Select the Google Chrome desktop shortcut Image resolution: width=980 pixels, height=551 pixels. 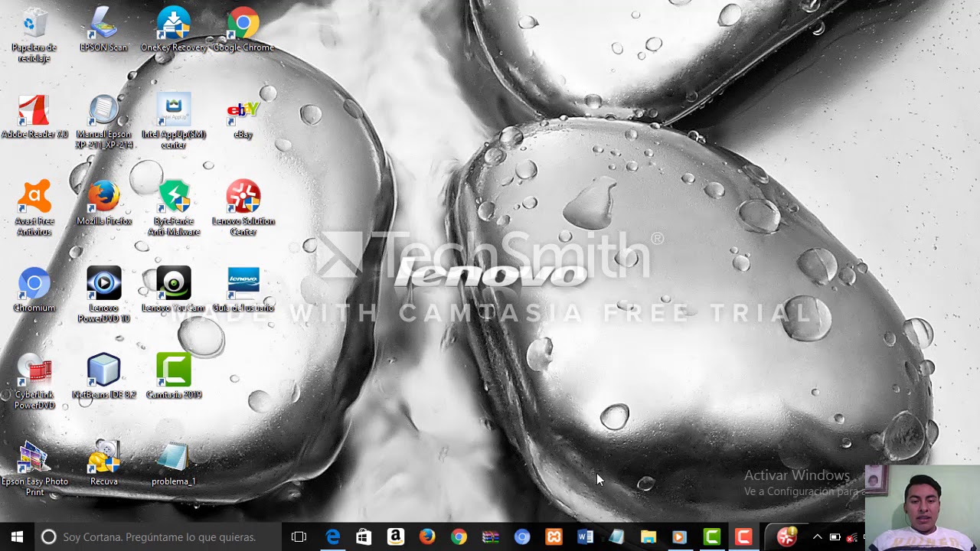[x=243, y=30]
